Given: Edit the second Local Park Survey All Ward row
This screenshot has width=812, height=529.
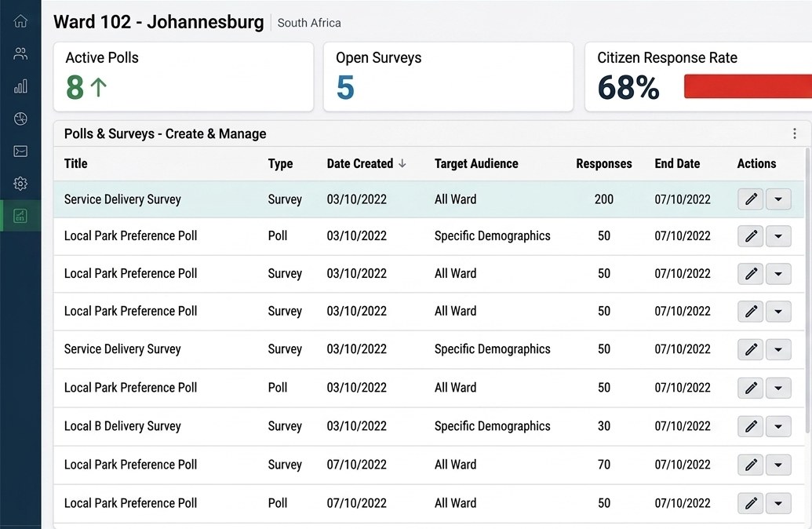Looking at the screenshot, I should (x=750, y=312).
